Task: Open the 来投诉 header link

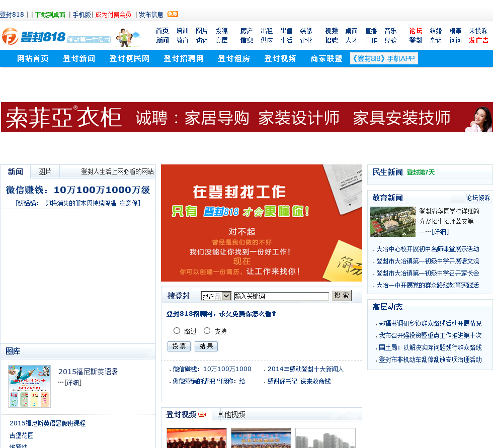Action: 478,31
